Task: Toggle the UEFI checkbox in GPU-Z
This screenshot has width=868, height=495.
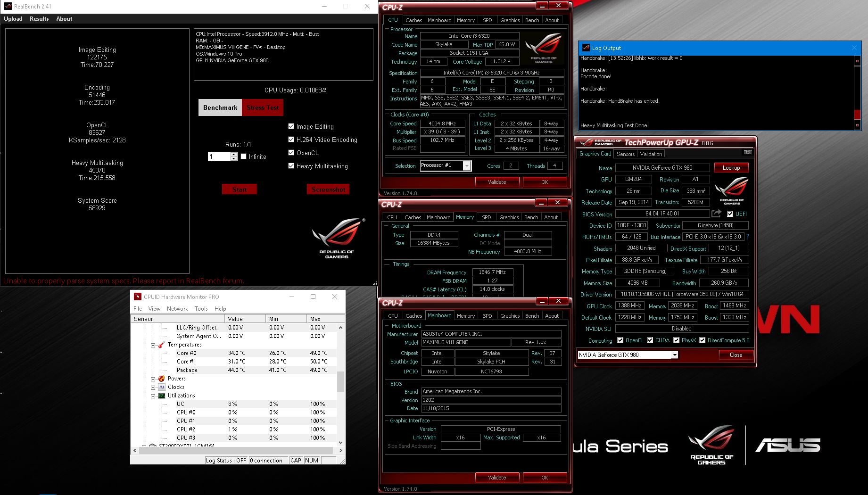Action: coord(730,214)
